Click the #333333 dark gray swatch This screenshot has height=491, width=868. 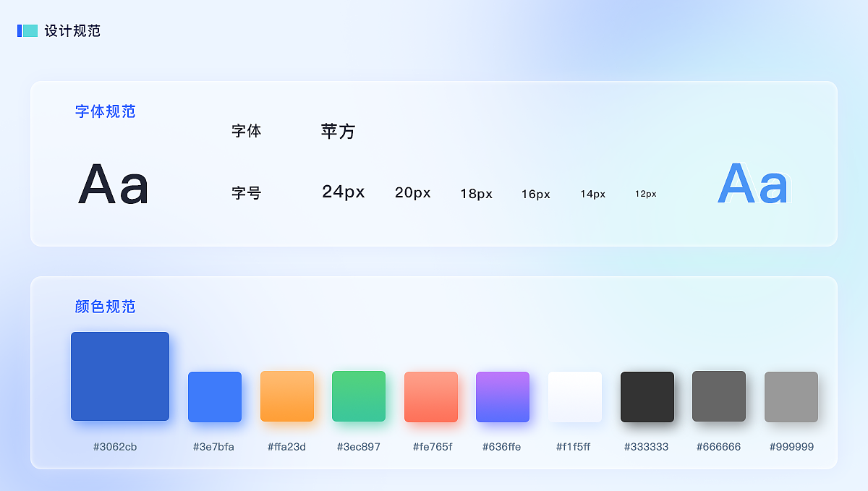tap(647, 396)
